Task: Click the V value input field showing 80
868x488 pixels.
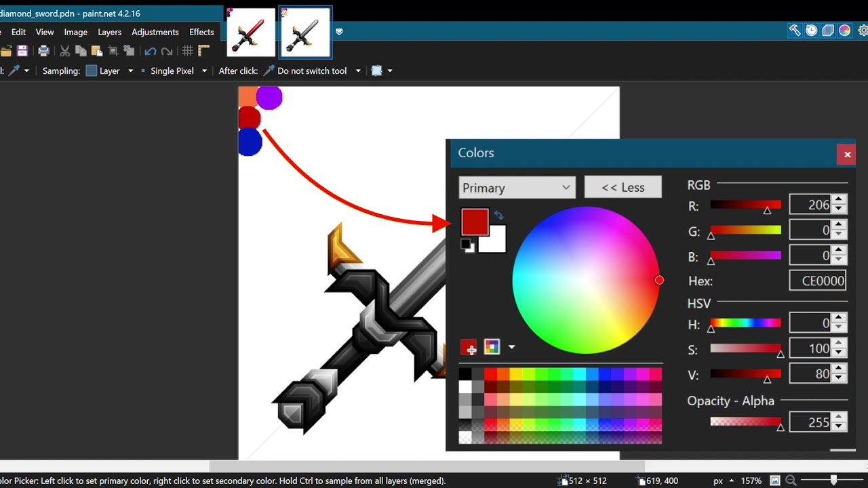Action: (810, 373)
